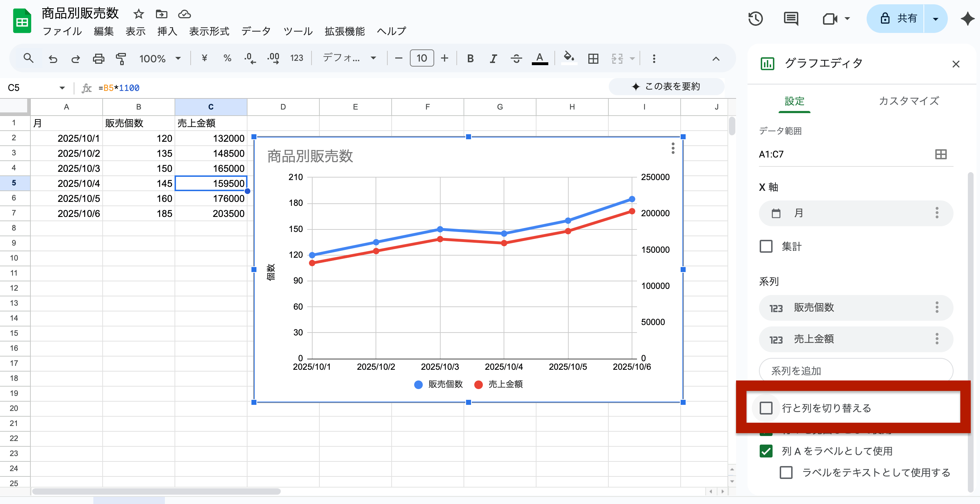
Task: Switch to the カスタマイズ tab
Action: tap(908, 101)
